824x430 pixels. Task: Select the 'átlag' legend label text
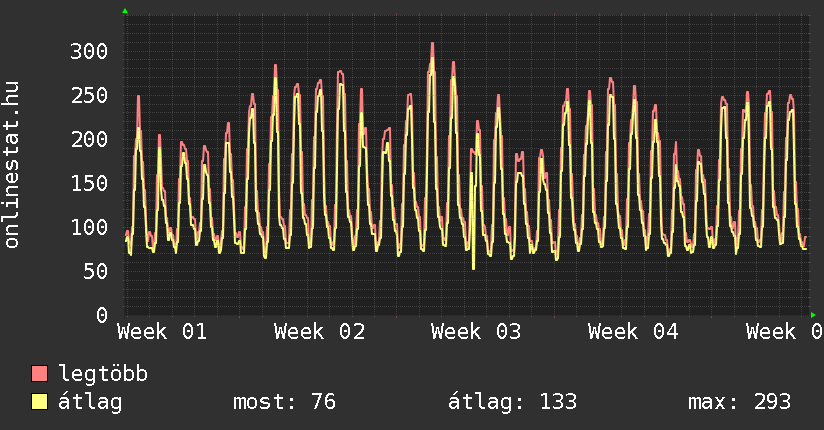pyautogui.click(x=91, y=402)
